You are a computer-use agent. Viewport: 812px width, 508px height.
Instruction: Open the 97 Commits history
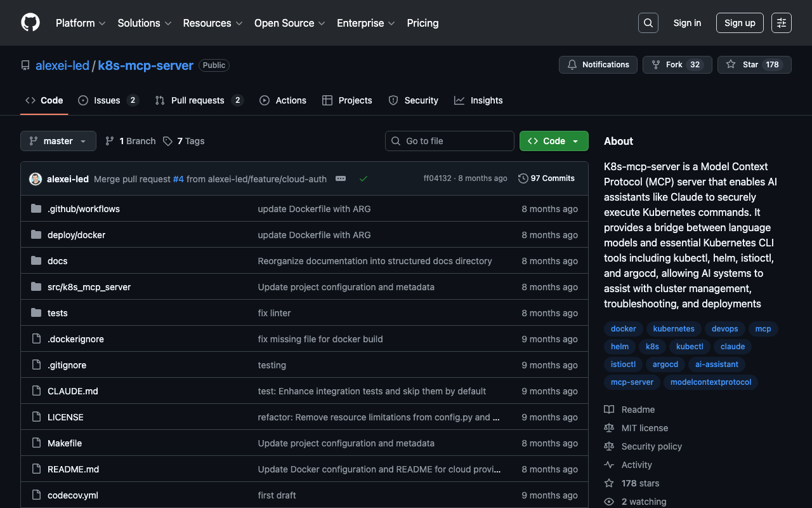[x=546, y=178]
